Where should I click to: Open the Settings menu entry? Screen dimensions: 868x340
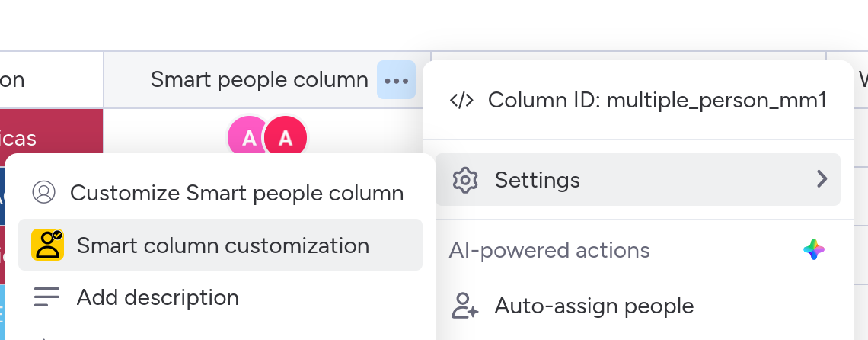click(x=538, y=180)
